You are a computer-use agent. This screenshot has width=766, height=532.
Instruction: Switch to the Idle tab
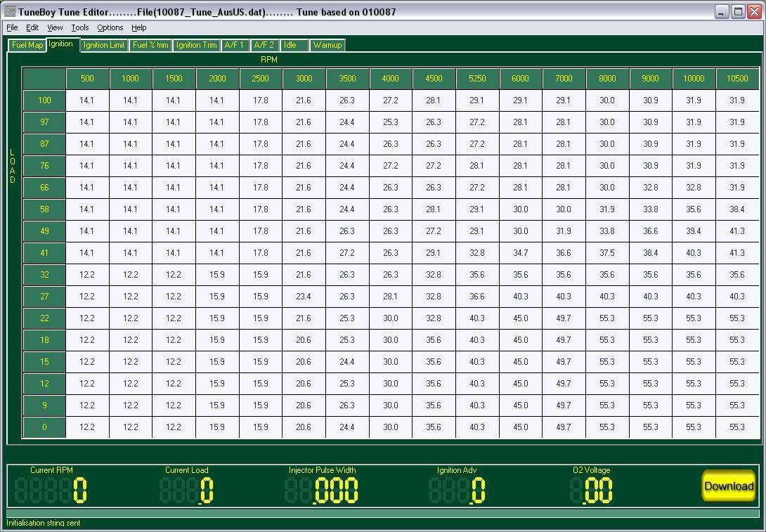click(290, 45)
